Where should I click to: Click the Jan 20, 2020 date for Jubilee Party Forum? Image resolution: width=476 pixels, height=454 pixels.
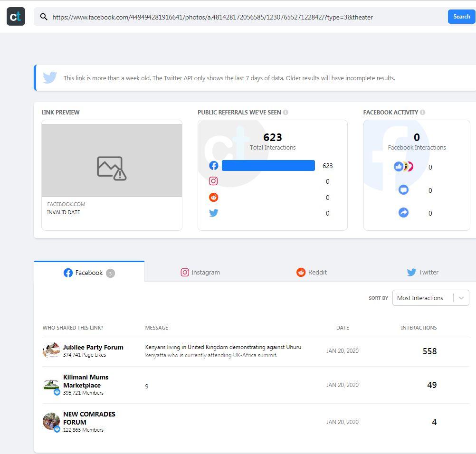[343, 351]
